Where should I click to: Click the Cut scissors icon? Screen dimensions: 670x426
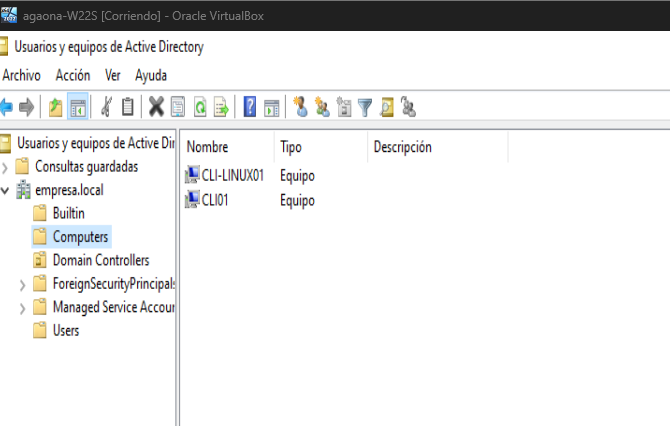106,106
